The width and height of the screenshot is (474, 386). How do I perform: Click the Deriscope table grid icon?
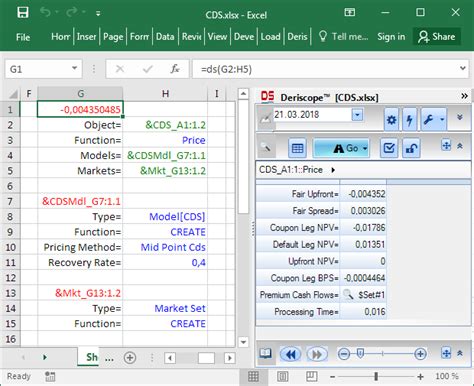(297, 148)
